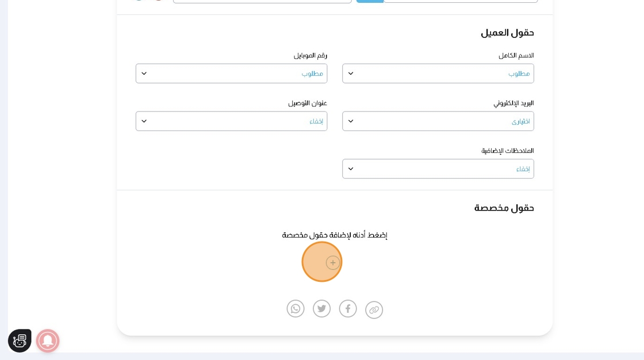Open رقم الموبايل dropdown
The image size is (644, 360).
click(x=231, y=73)
